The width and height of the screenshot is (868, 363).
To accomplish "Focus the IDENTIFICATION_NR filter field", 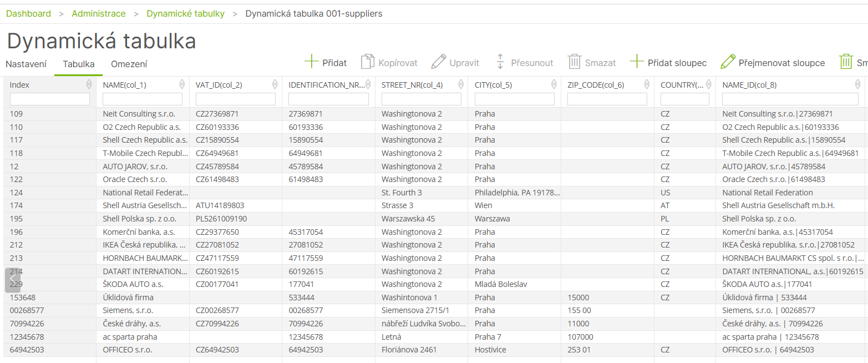I will click(329, 99).
